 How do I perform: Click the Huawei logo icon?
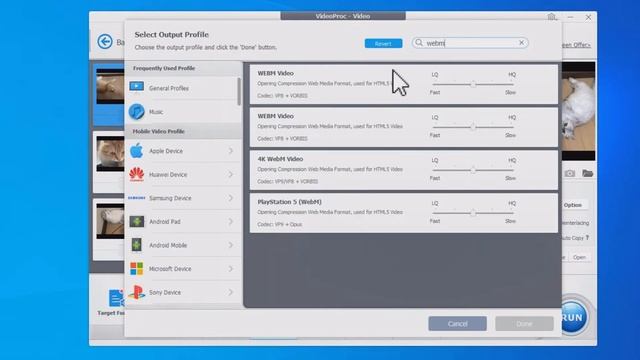pyautogui.click(x=136, y=174)
